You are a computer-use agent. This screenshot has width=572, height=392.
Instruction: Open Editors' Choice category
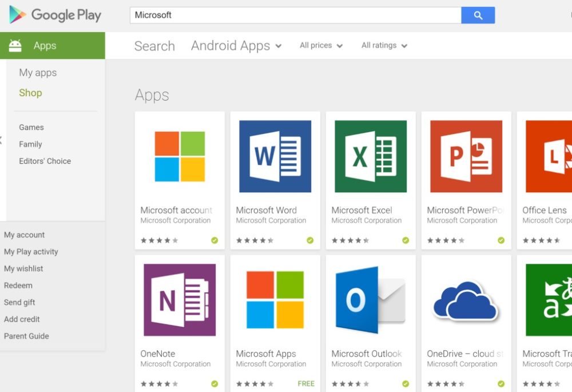coord(45,161)
